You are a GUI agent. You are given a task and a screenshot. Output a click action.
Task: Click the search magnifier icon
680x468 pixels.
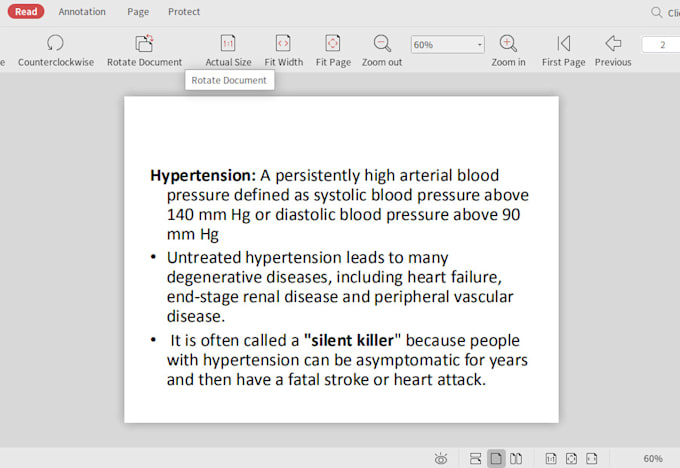pyautogui.click(x=656, y=12)
